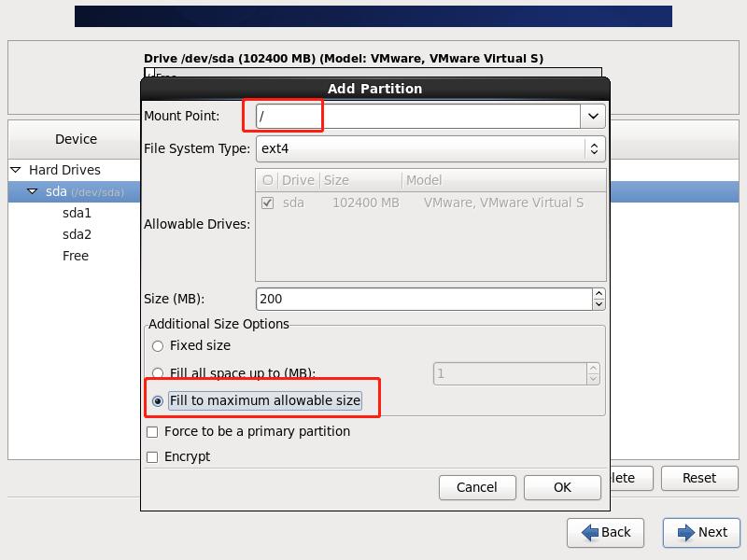Collapse the Hard Drives tree node

click(x=16, y=170)
